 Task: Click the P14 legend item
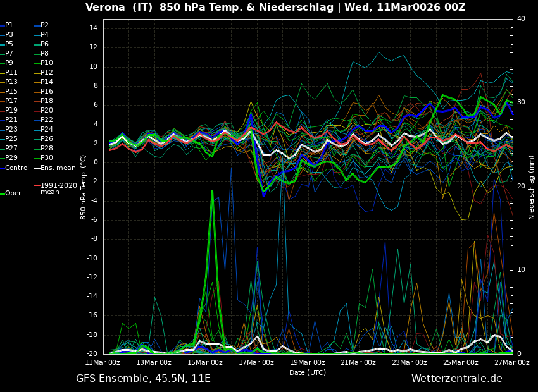click(47, 82)
